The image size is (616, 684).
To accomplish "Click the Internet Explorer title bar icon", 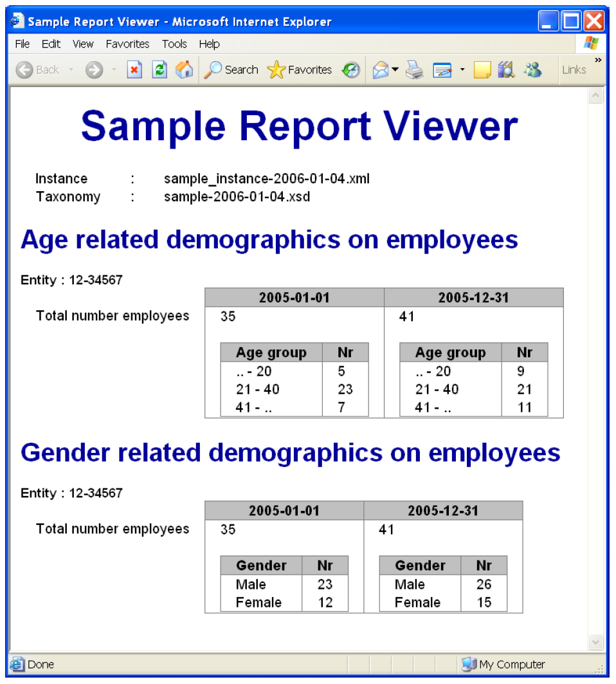I will tap(17, 21).
